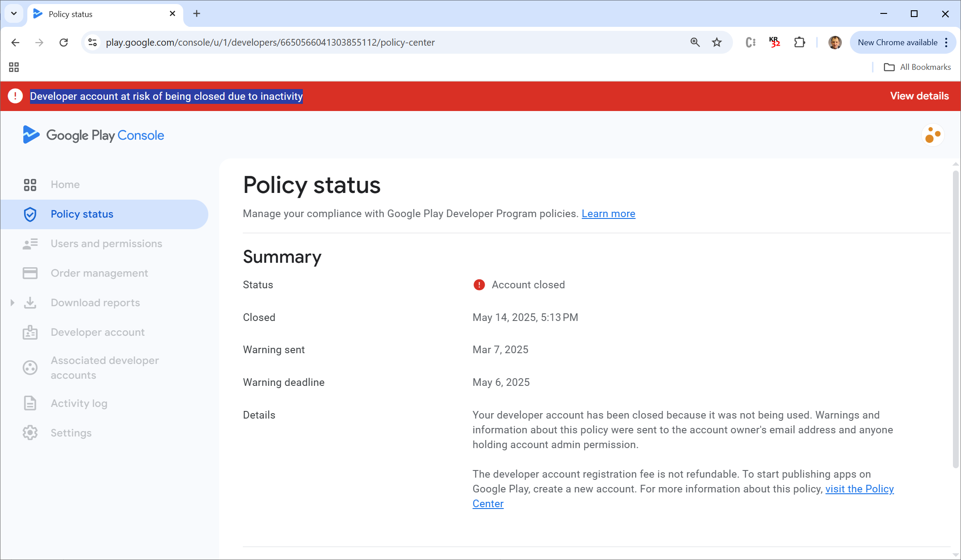961x560 pixels.
Task: Click View details in red banner
Action: click(919, 96)
